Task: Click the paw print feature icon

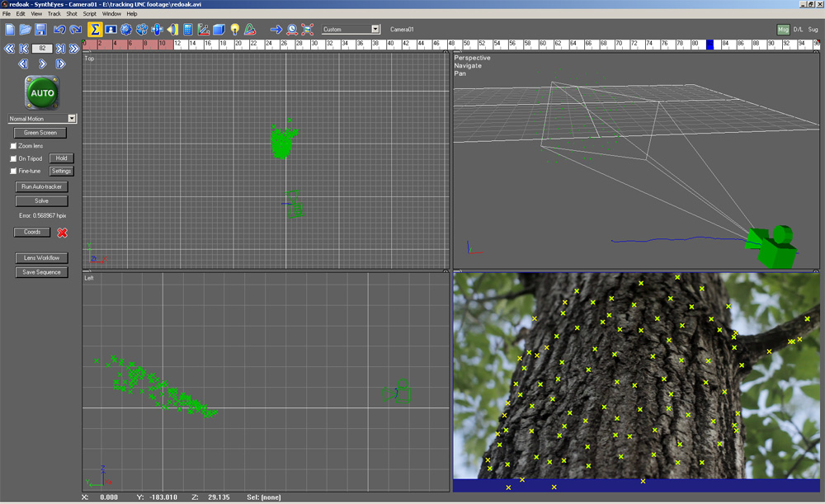Action: coord(142,30)
